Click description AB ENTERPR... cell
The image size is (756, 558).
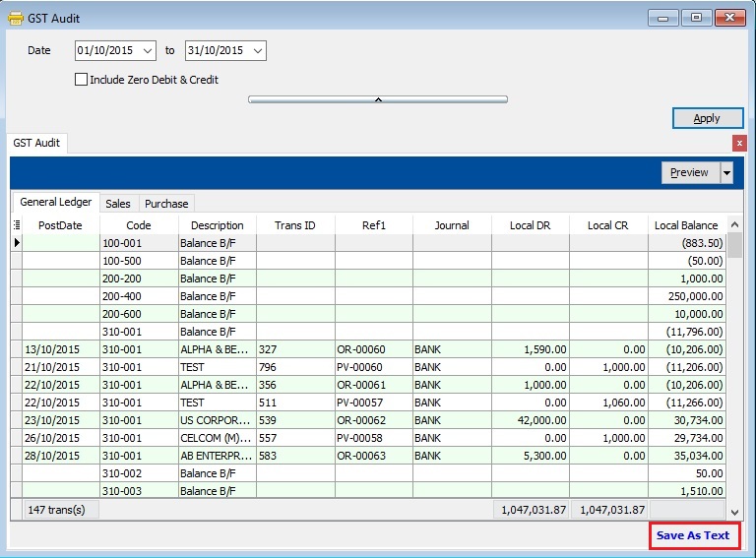click(217, 456)
